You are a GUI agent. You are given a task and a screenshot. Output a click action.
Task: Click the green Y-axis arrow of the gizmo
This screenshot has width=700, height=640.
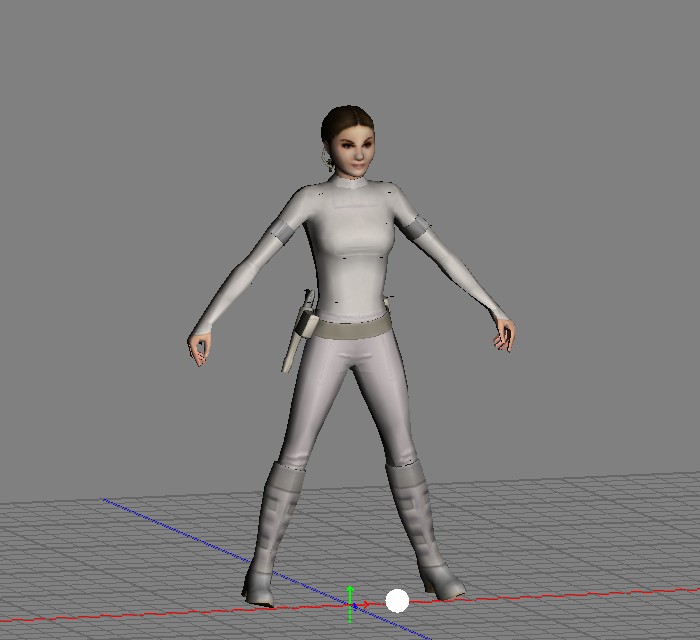click(x=350, y=597)
